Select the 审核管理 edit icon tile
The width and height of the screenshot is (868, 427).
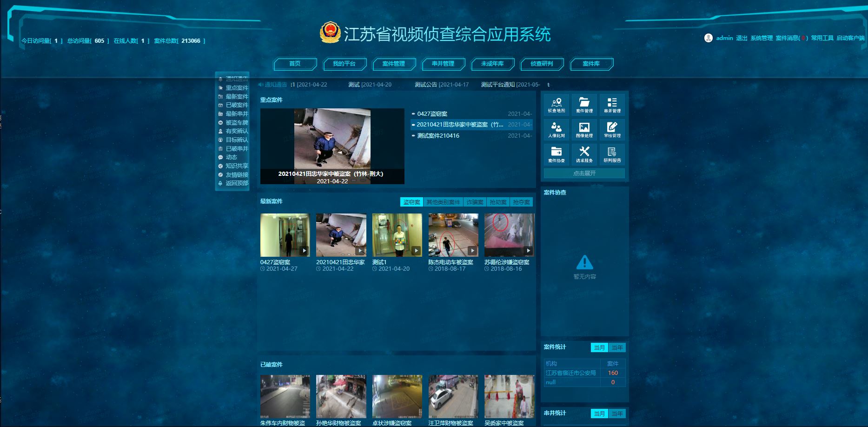pyautogui.click(x=612, y=129)
